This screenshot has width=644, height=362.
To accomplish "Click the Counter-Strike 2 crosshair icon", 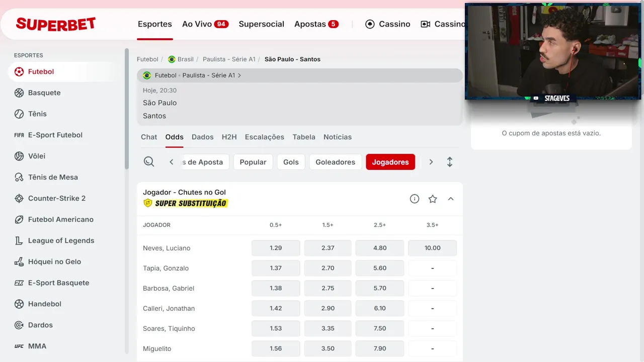I will click(19, 199).
